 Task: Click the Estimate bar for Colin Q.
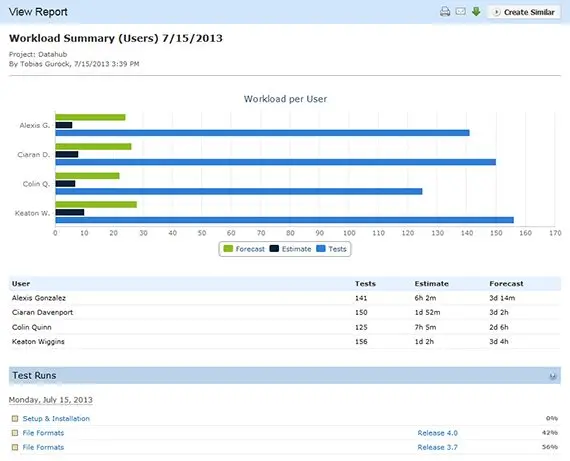click(65, 184)
